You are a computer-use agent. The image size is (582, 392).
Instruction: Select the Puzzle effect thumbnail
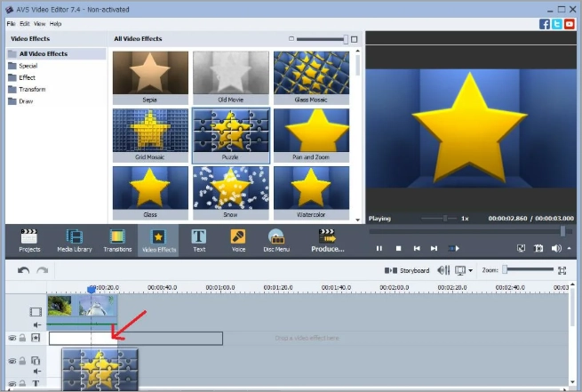tap(231, 135)
